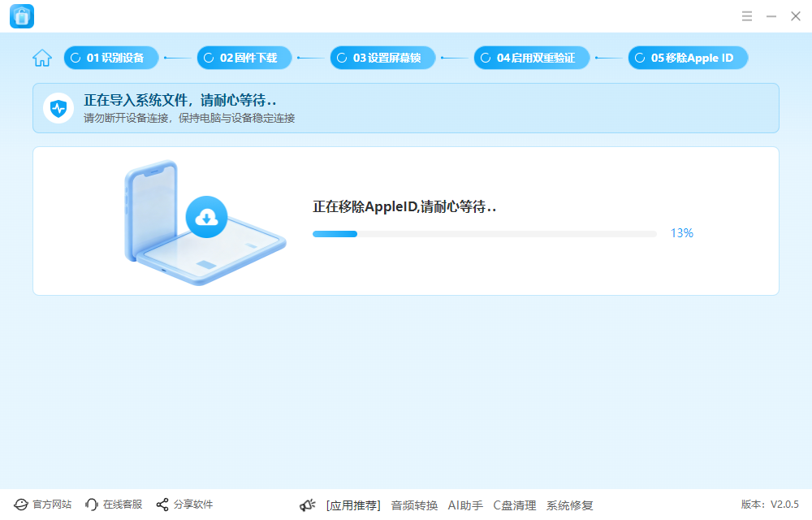Screen dimensions: 812x520
Task: Open 系统修复 recommended app
Action: pyautogui.click(x=570, y=505)
